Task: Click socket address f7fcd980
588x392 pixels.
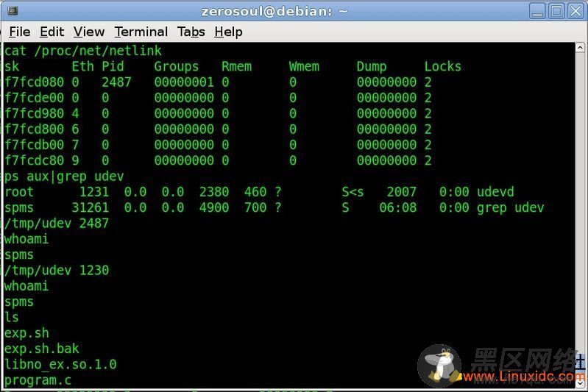Action: click(34, 113)
